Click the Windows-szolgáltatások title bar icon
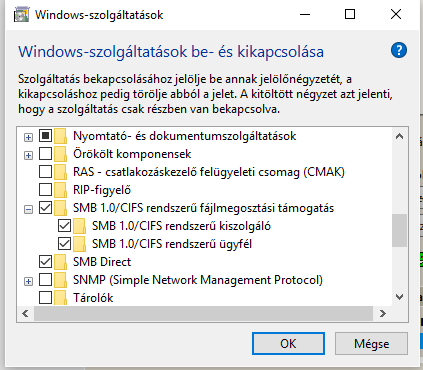The height and width of the screenshot is (370, 423). coord(22,15)
